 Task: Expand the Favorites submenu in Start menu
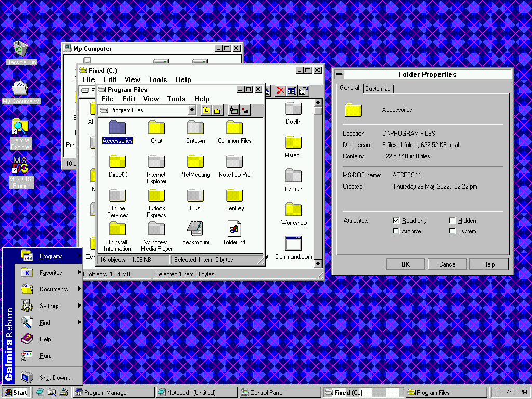point(48,272)
